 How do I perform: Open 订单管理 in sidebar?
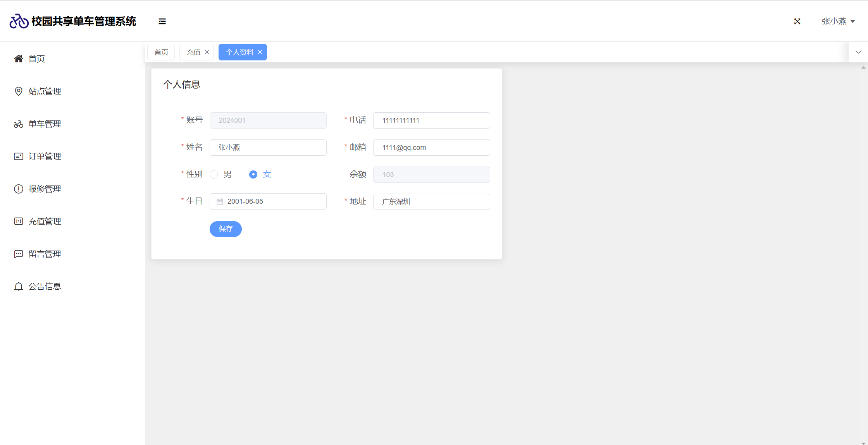[45, 156]
